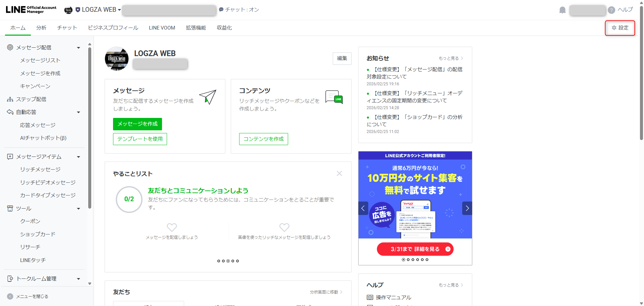This screenshot has height=306, width=644.
Task: Switch to the 分析 tab
Action: click(x=41, y=28)
